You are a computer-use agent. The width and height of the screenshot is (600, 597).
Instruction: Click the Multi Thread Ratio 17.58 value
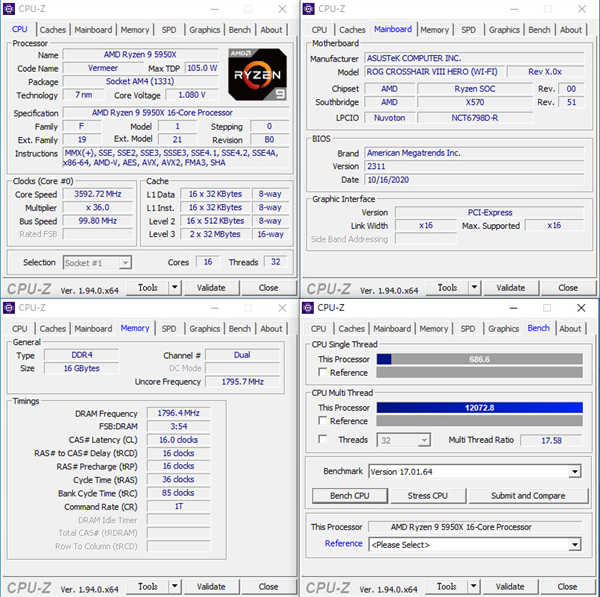551,440
